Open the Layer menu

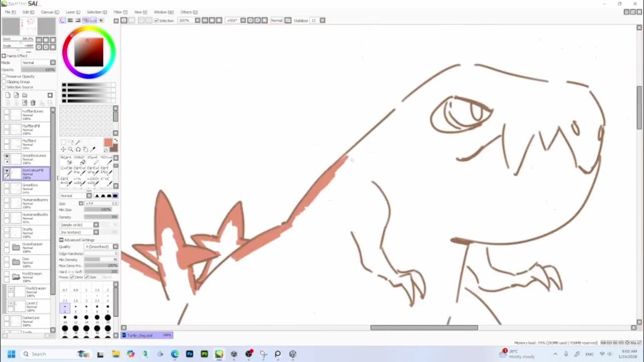point(72,12)
